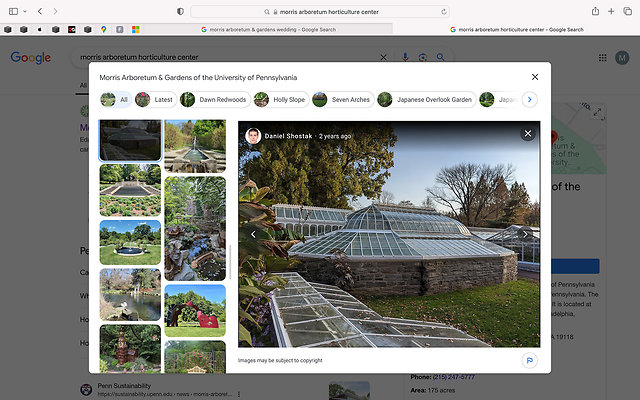Click the Safari sidebar toggle icon

12,11
